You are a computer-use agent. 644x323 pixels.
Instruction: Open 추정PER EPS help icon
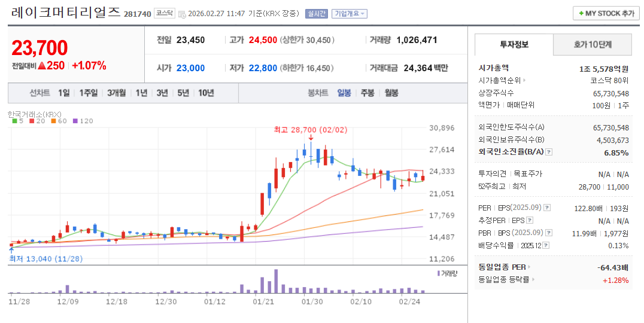click(530, 220)
